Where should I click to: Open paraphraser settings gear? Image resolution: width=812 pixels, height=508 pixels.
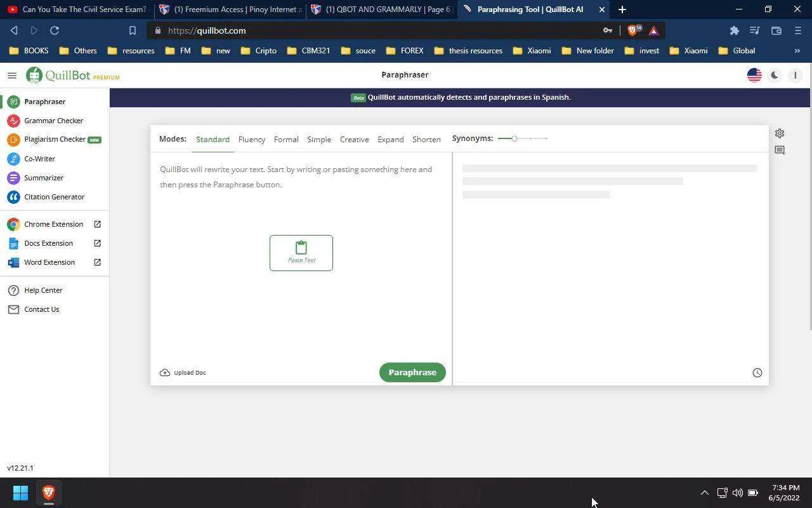[780, 133]
